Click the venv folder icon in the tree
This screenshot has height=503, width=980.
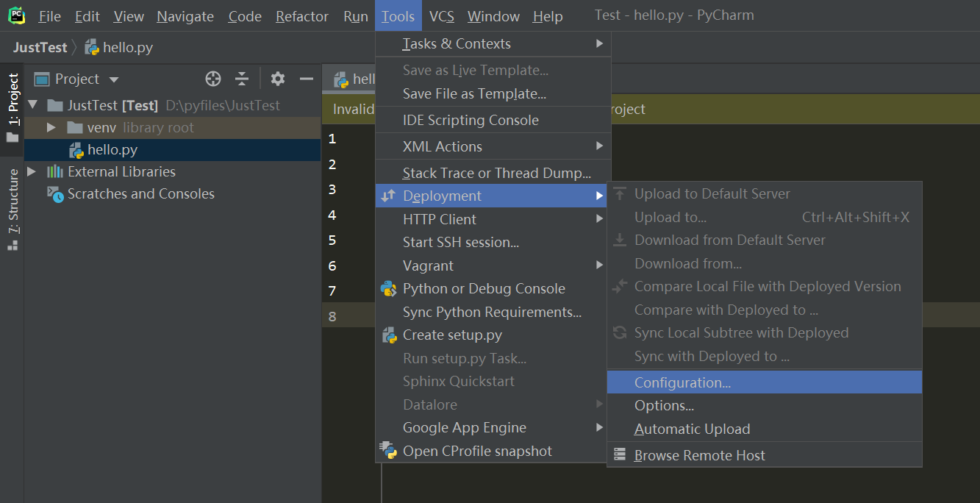(x=74, y=128)
